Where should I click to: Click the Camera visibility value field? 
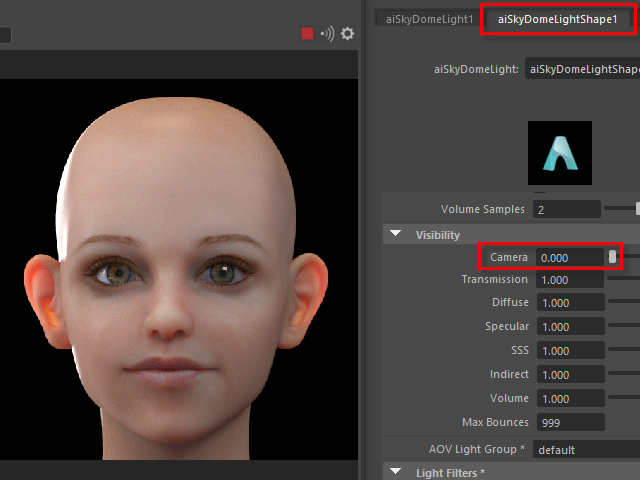point(567,258)
